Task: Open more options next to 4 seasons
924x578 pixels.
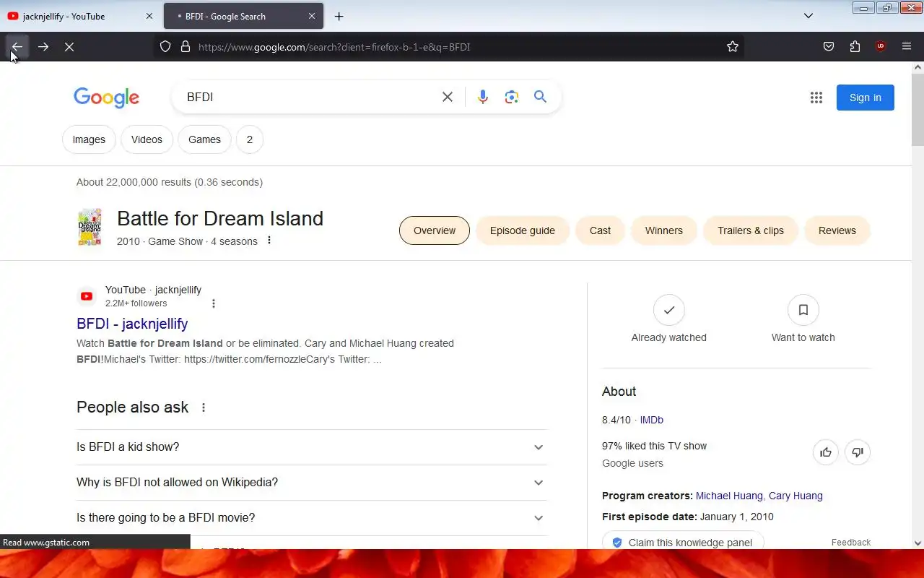Action: (x=269, y=241)
